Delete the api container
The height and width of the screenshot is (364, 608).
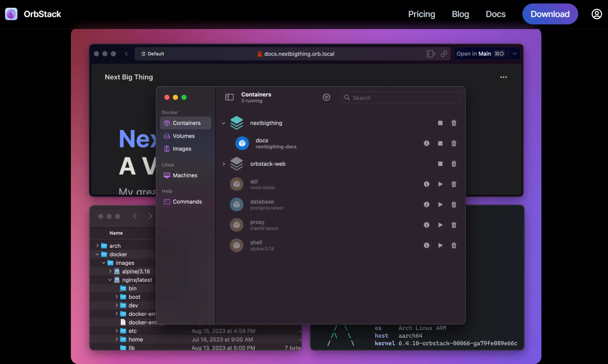click(x=454, y=184)
